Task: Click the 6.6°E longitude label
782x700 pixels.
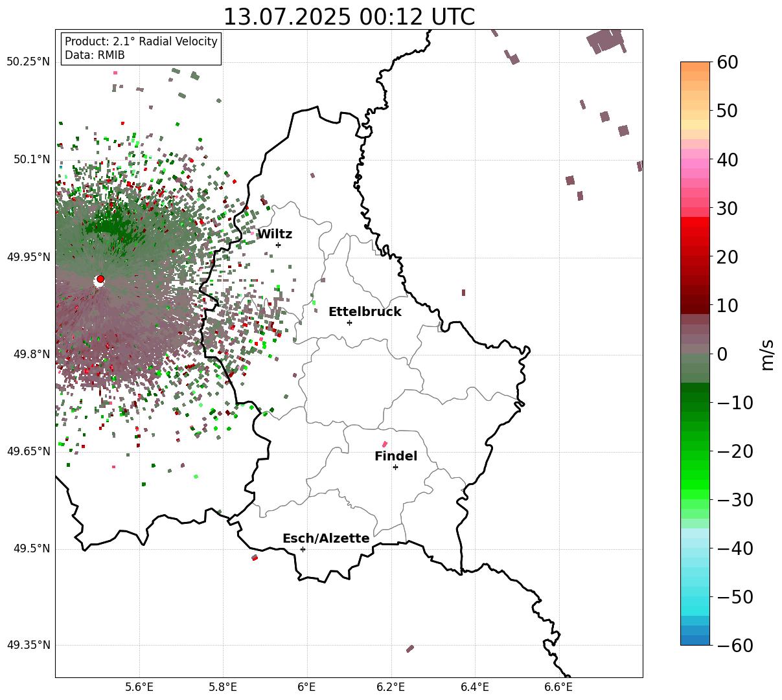Action: click(558, 687)
